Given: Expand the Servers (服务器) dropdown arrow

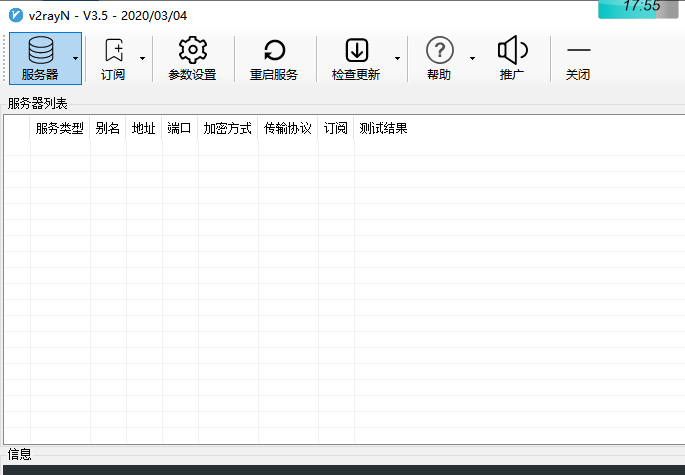Looking at the screenshot, I should pyautogui.click(x=75, y=59).
